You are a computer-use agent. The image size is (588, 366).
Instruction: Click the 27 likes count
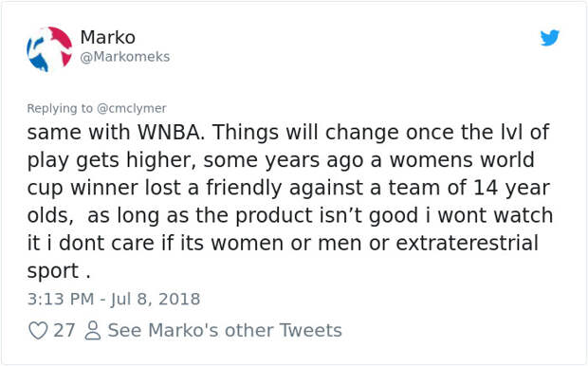[64, 330]
